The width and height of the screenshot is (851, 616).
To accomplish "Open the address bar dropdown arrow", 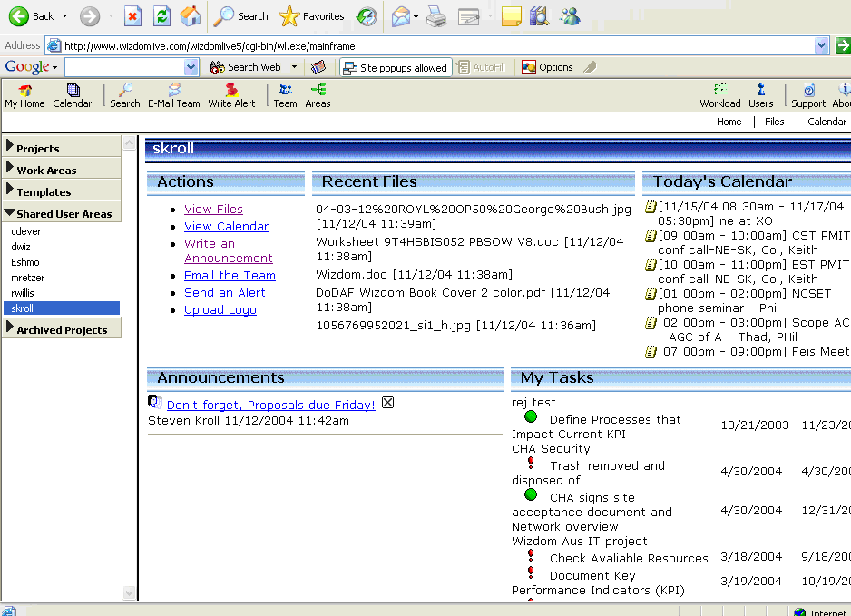I will (821, 45).
